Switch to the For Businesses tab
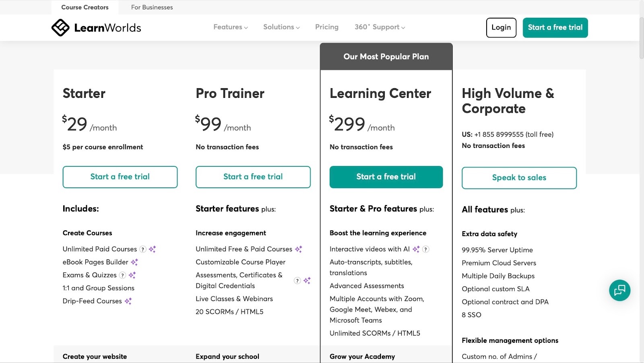 point(152,7)
